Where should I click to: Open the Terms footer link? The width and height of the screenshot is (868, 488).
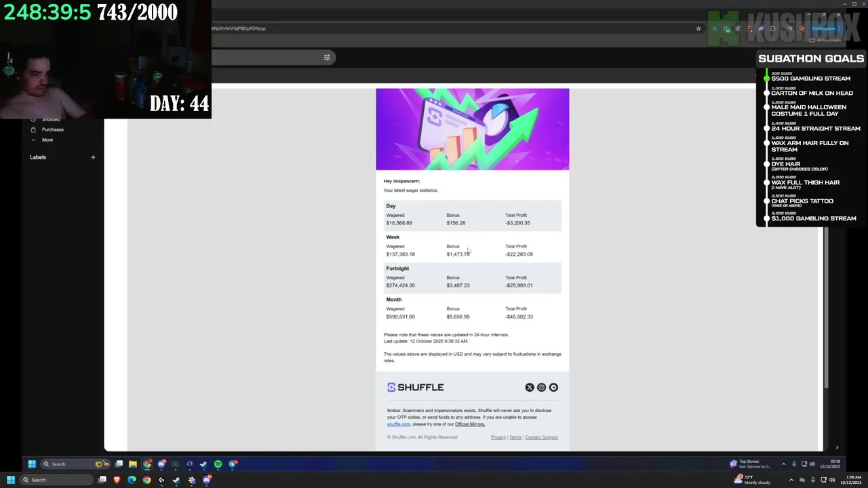(x=515, y=437)
